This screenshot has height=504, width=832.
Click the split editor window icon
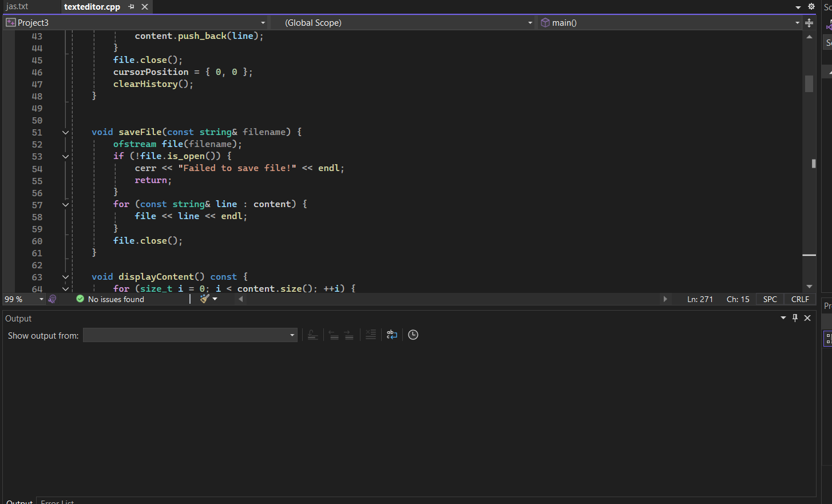pos(809,23)
